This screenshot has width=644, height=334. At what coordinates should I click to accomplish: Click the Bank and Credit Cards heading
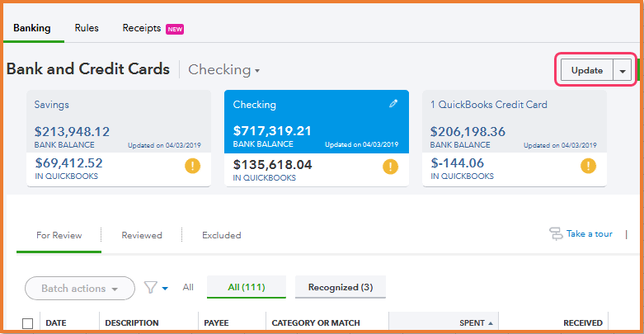pyautogui.click(x=88, y=69)
